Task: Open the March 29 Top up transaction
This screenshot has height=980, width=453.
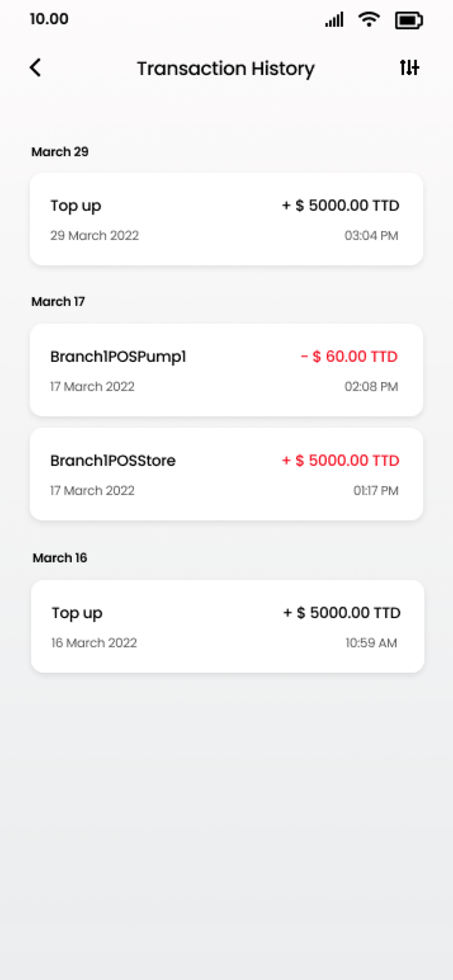Action: 226,219
